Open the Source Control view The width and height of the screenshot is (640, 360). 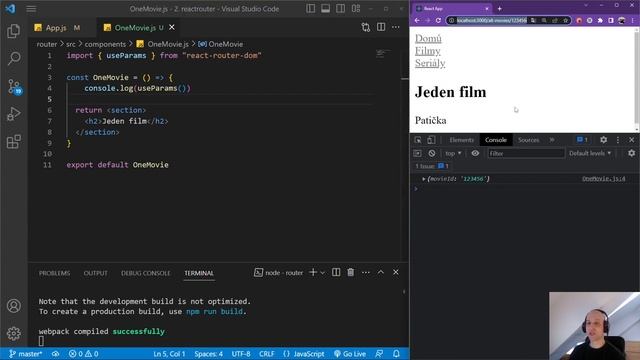point(14,87)
